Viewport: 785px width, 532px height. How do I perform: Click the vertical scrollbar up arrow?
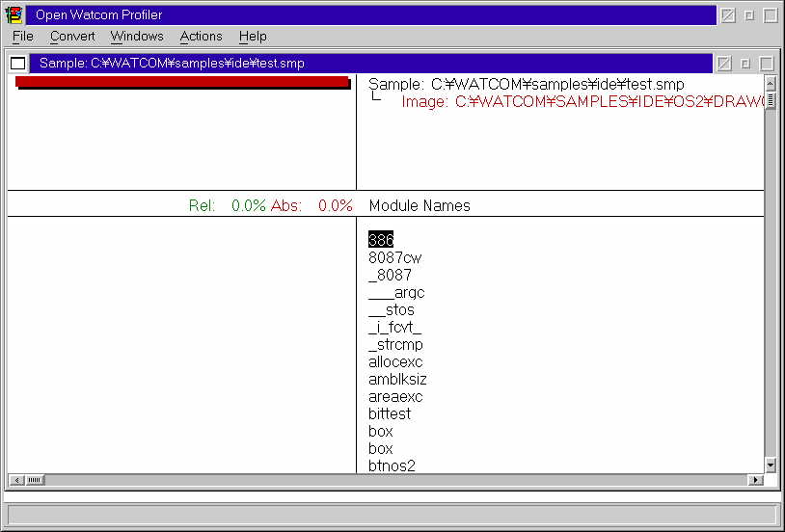770,83
